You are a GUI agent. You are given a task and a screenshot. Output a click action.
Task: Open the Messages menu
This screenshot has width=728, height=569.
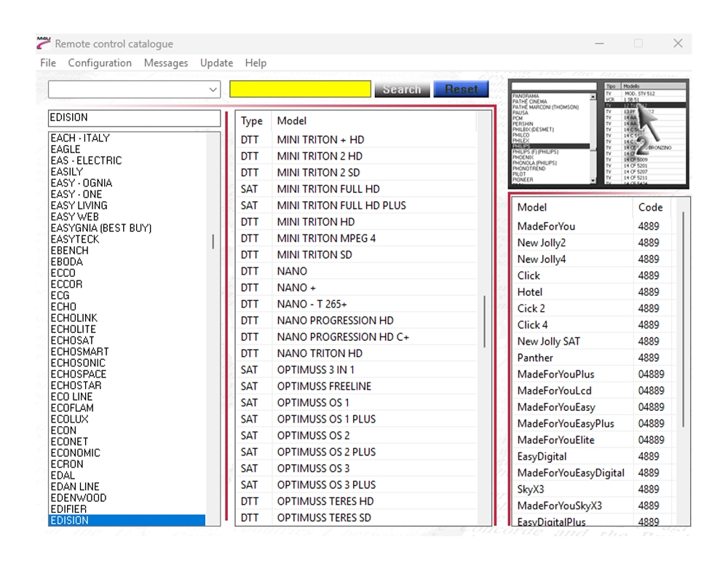[166, 63]
